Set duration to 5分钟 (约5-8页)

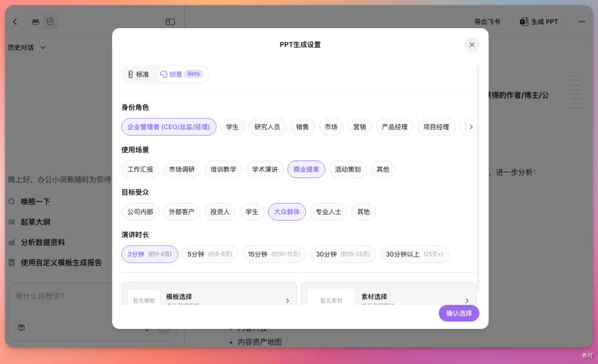[210, 254]
